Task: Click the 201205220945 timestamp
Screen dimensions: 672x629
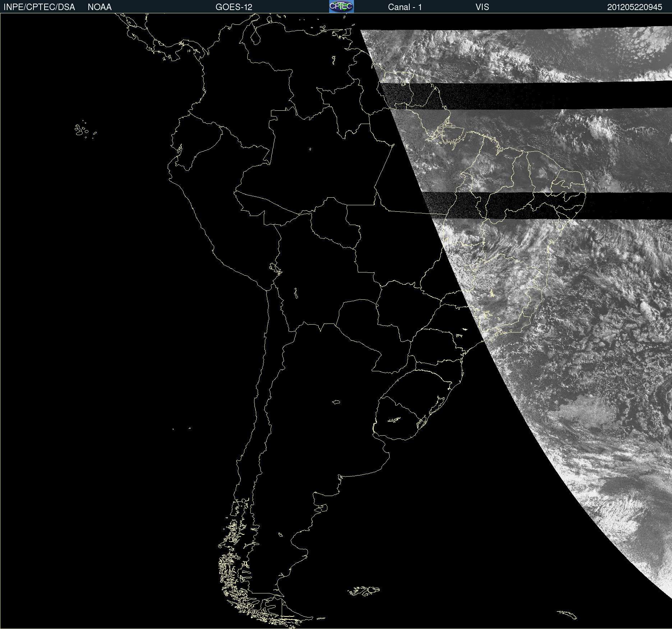Action: [x=635, y=7]
